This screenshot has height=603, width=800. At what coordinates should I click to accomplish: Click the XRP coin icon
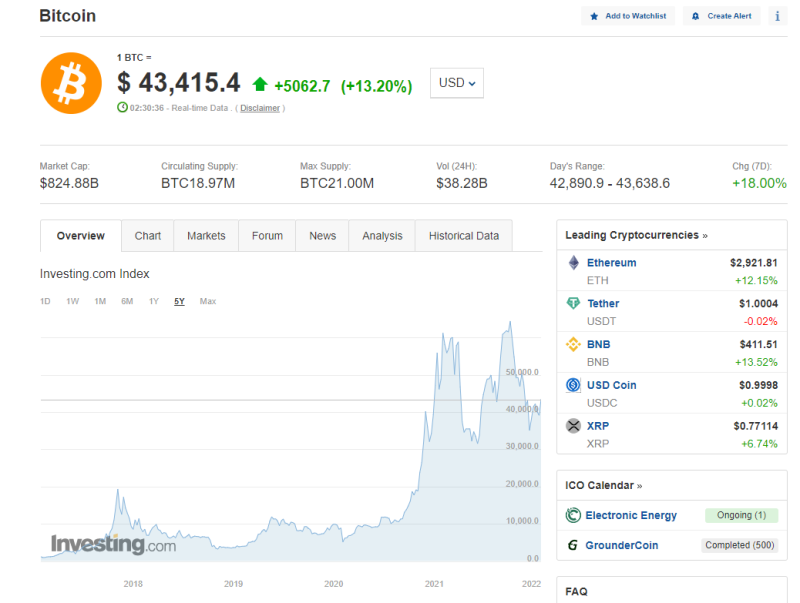pos(573,425)
